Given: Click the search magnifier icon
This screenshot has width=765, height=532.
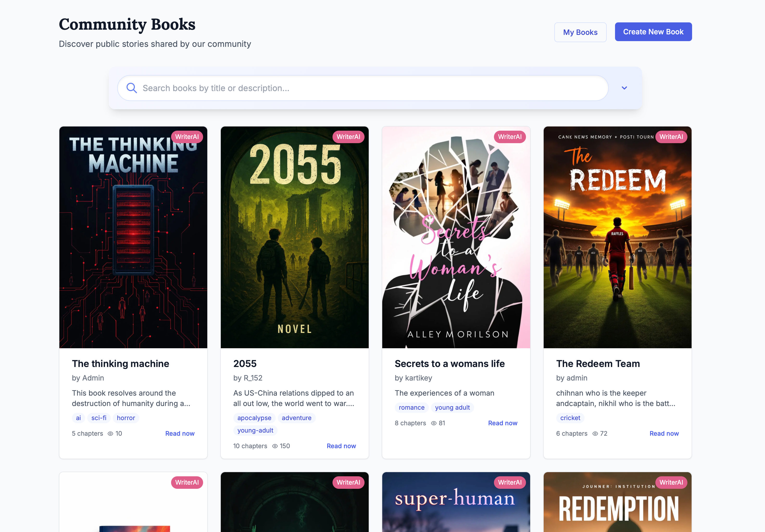Looking at the screenshot, I should [x=131, y=88].
